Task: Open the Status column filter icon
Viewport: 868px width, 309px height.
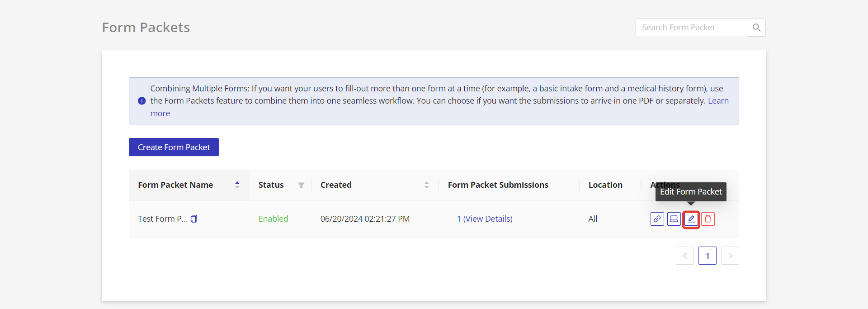Action: 301,185
